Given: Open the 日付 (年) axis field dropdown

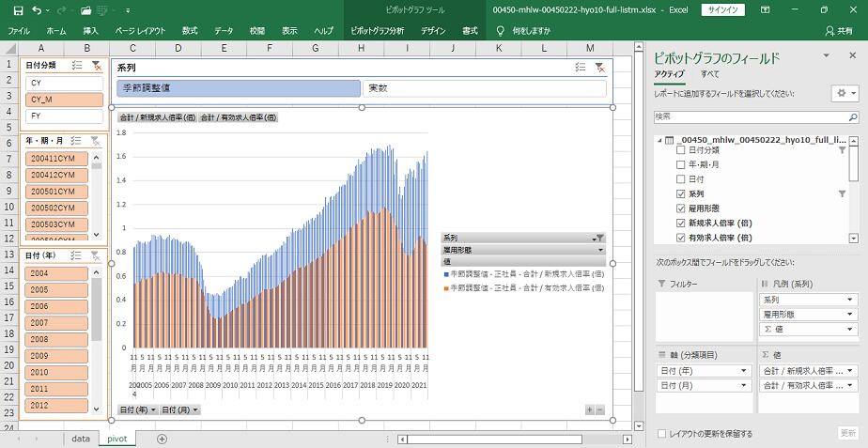Looking at the screenshot, I should [x=742, y=371].
